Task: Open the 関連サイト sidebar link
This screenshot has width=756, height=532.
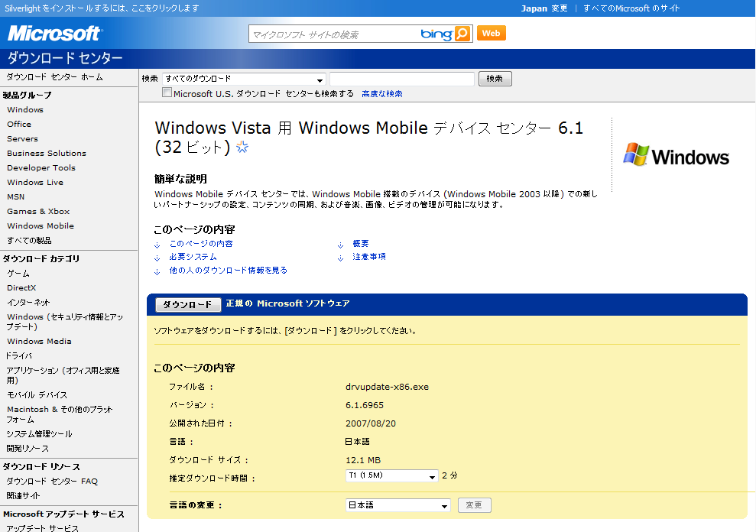Action: click(x=23, y=495)
